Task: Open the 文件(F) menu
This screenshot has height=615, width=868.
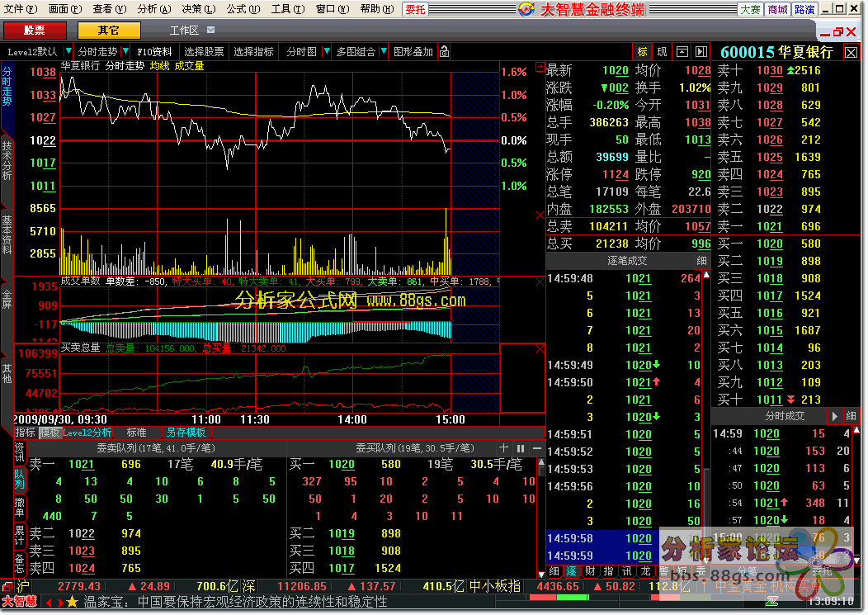Action: pos(21,9)
